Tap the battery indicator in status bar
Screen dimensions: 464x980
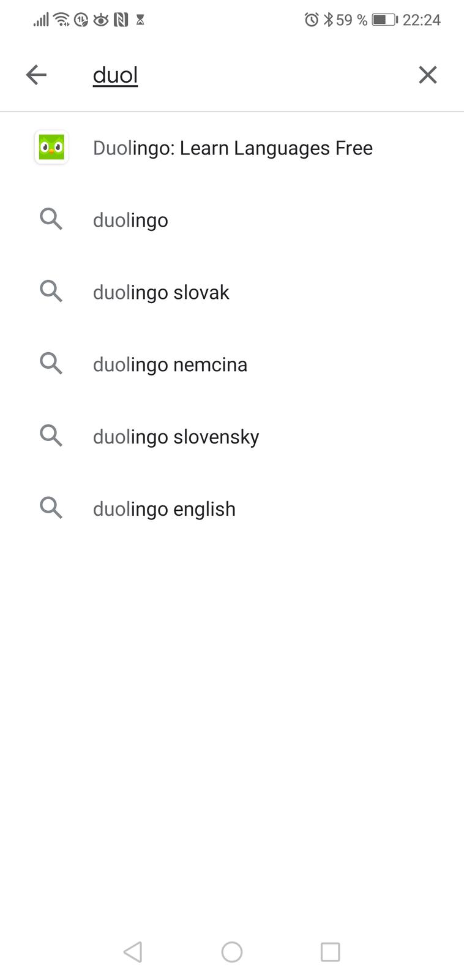(384, 20)
